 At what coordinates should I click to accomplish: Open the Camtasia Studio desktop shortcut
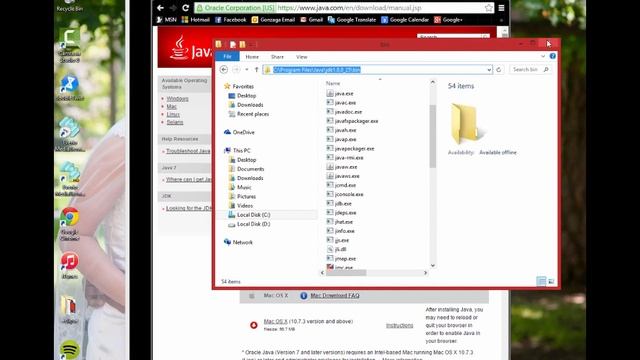[x=69, y=46]
